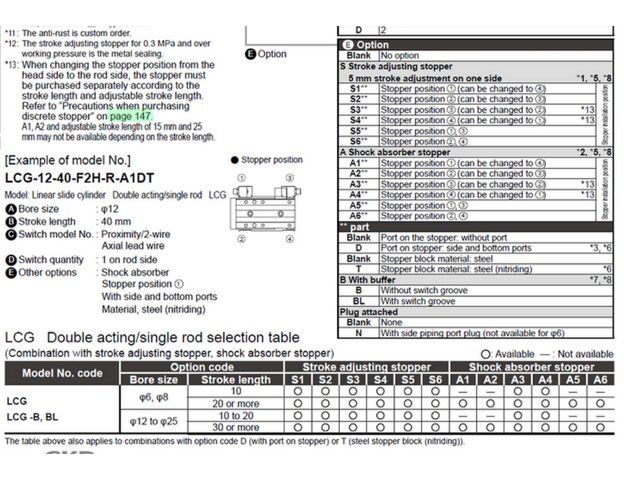Click the A1 column header in selection table
Image resolution: width=640 pixels, height=480 pixels.
click(x=462, y=380)
